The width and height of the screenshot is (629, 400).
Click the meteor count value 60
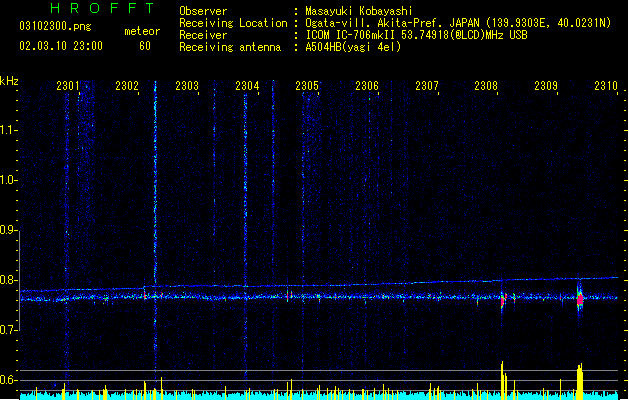click(145, 46)
